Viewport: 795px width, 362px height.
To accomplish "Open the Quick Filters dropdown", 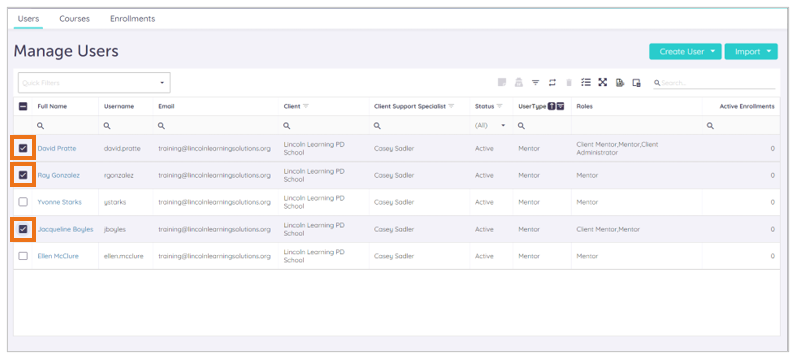I will (94, 83).
